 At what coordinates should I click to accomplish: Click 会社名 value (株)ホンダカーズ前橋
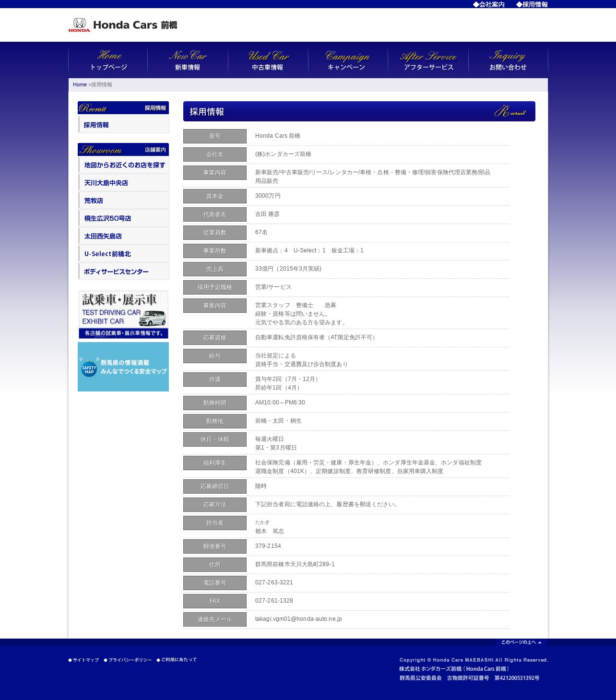click(x=283, y=154)
